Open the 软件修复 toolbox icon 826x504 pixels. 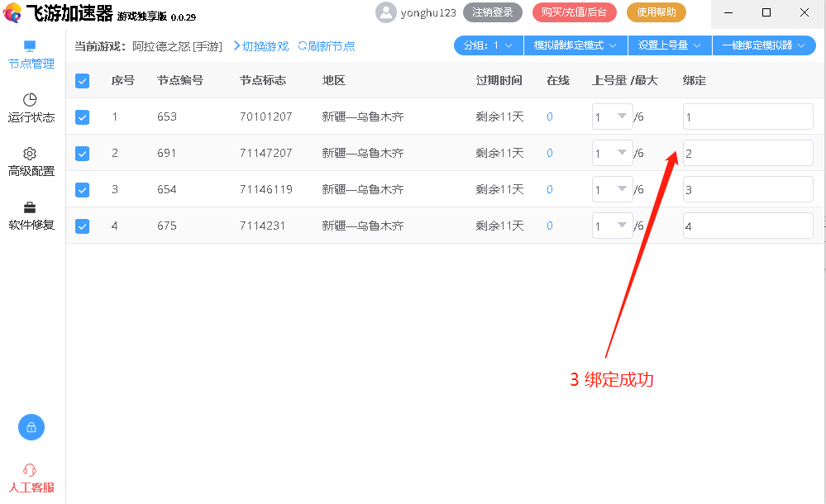pyautogui.click(x=30, y=207)
